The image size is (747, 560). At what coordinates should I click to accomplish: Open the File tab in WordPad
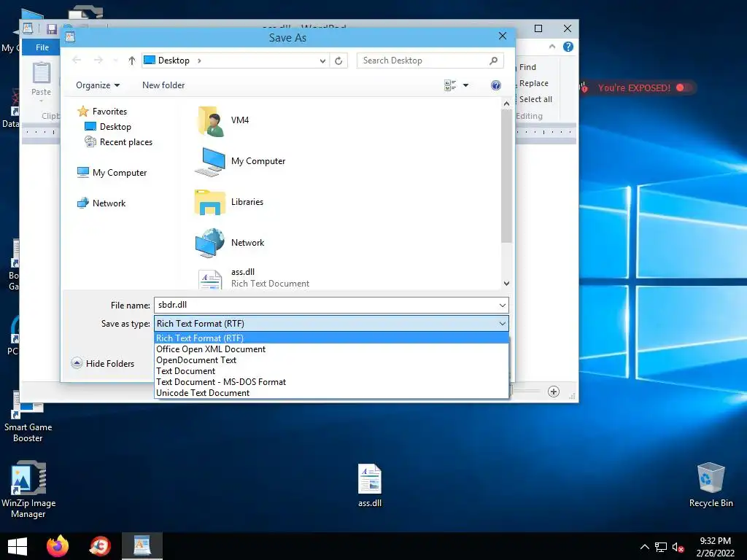point(42,47)
